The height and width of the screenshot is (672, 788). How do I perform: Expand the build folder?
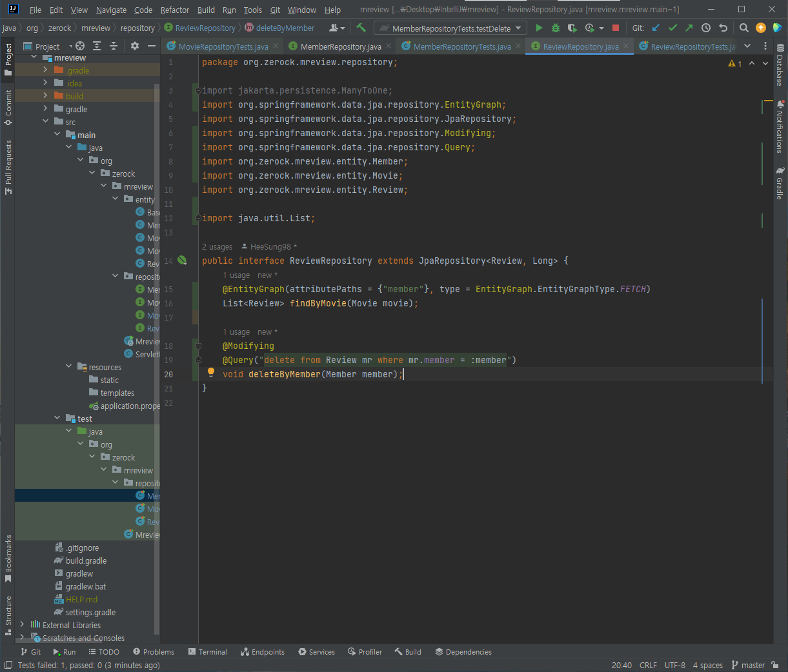(x=45, y=96)
